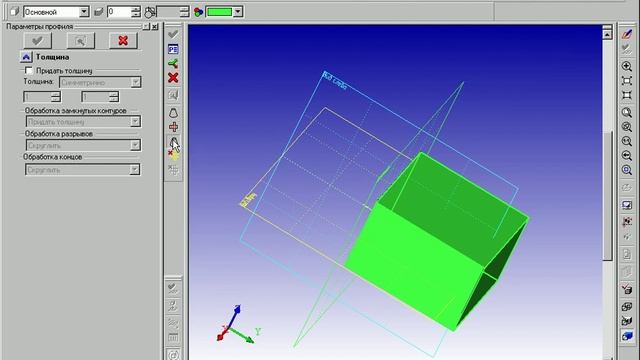Open the Обработка замкнутых контуров dropdown
Image resolution: width=640 pixels, height=360 pixels.
coord(135,122)
